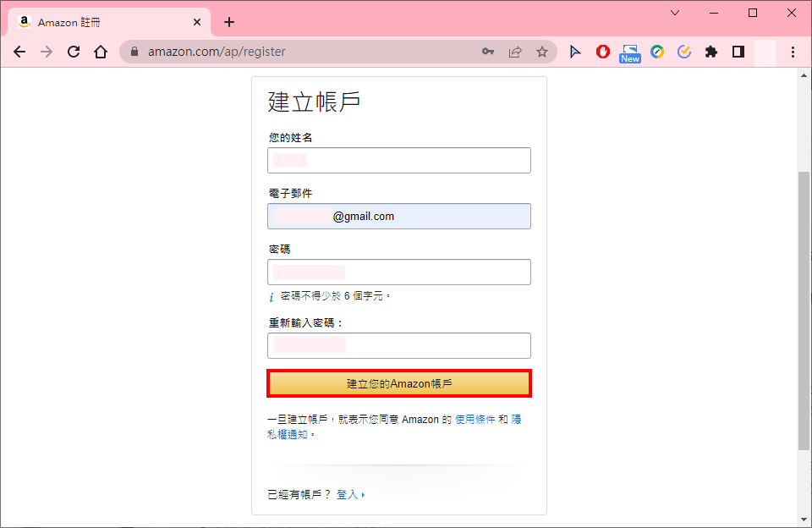Focus the 密碼 password field
812x528 pixels.
pos(398,272)
